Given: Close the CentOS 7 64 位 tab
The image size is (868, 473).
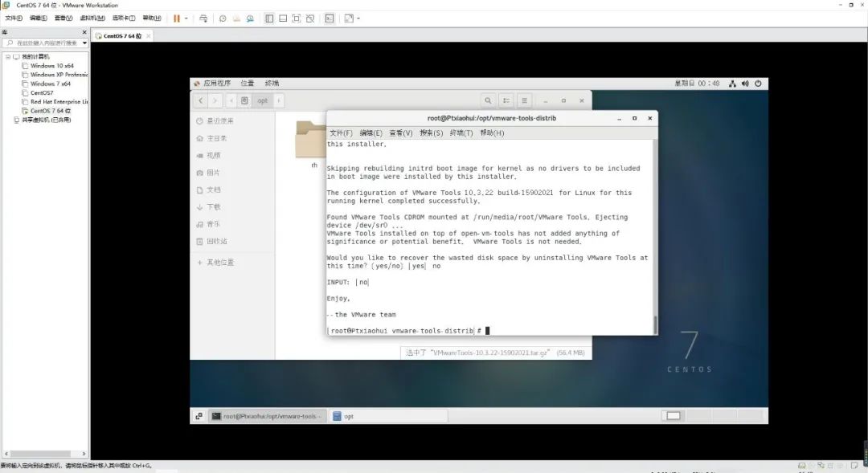Looking at the screenshot, I should pyautogui.click(x=148, y=36).
